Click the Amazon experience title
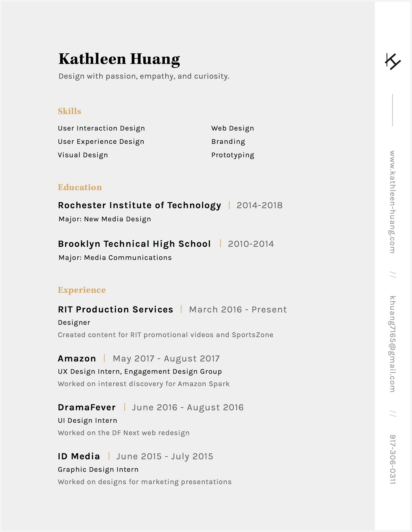Screen dimensions: 412x532 pyautogui.click(x=77, y=359)
